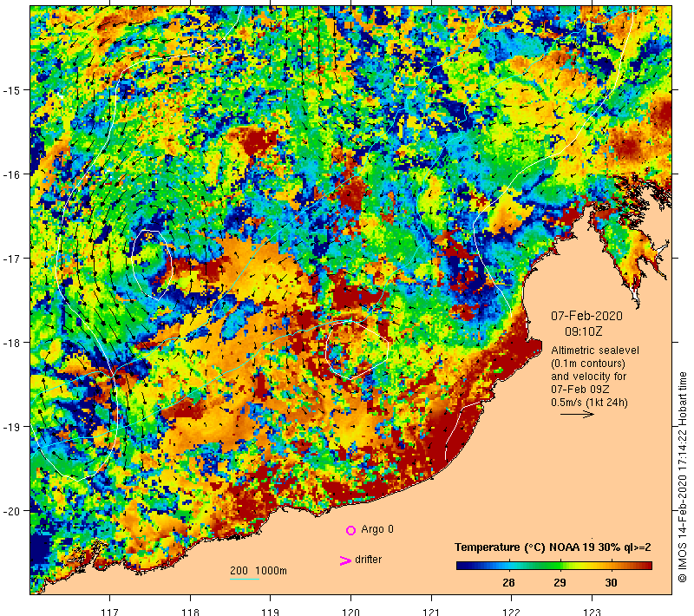Click the 123 longitude axis label
Screen dimensions: 694x616
point(593,612)
